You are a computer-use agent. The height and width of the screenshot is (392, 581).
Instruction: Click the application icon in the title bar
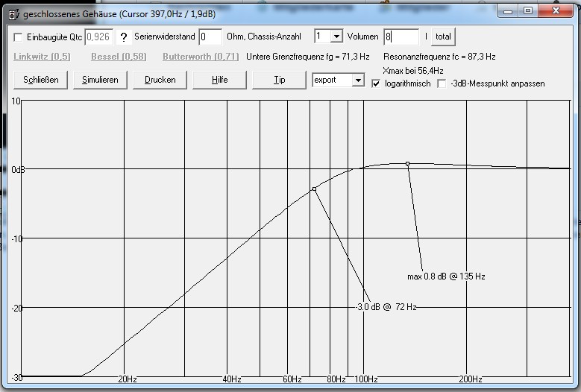10,11
